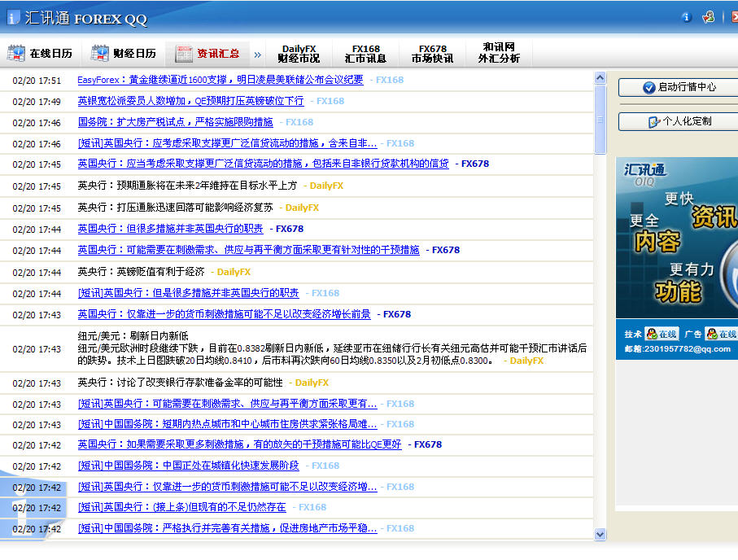Click the 个人化定制 button
738x560 pixels.
[679, 121]
